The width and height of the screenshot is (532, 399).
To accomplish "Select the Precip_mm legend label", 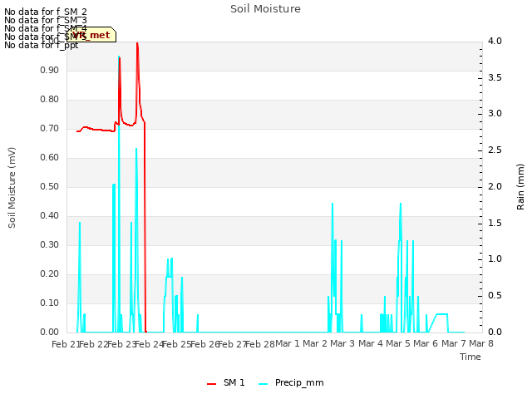I will [299, 383].
